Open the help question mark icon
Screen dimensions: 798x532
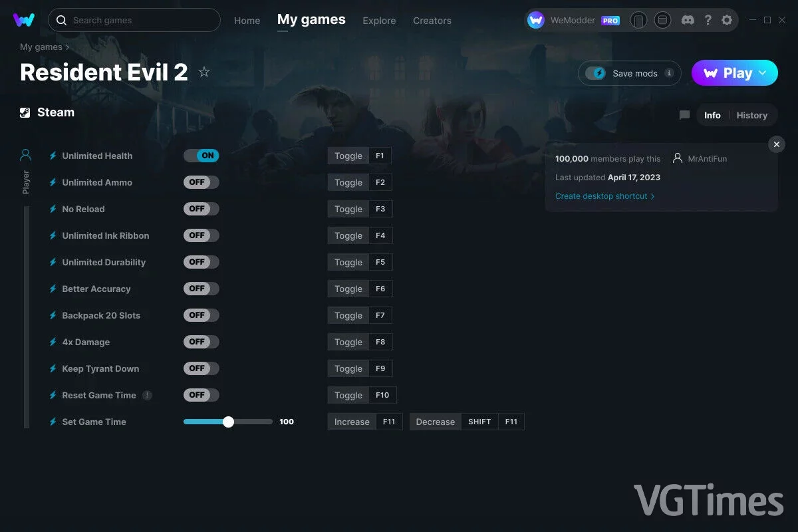pos(708,21)
